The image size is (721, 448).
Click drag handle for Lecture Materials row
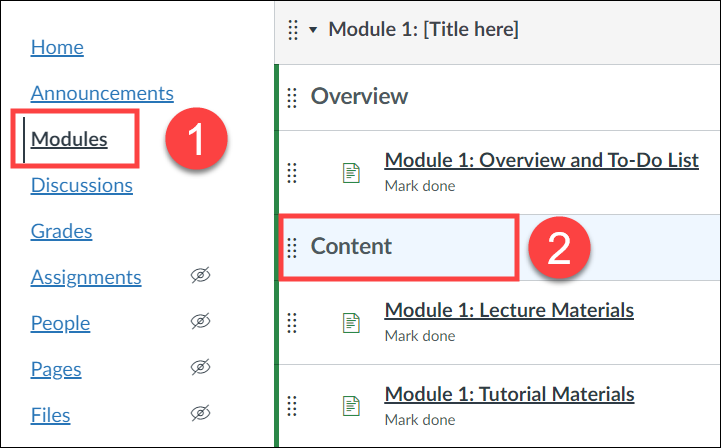pos(292,322)
